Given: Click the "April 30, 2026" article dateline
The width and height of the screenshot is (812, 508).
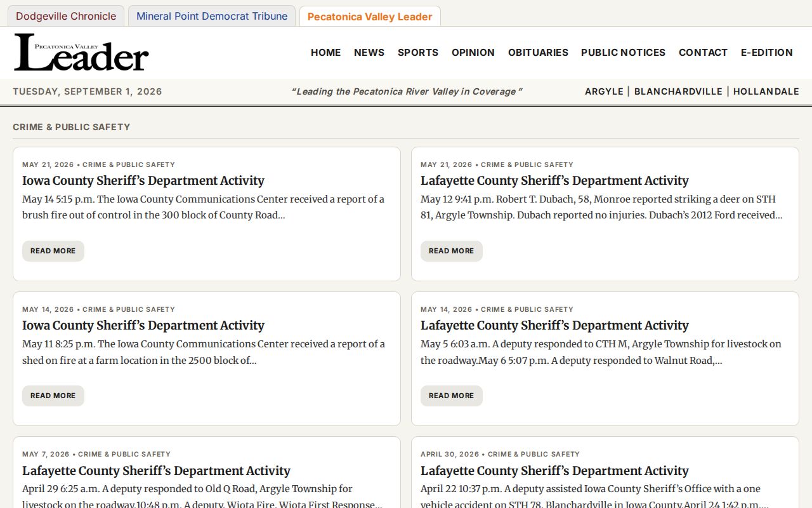Looking at the screenshot, I should click(450, 455).
